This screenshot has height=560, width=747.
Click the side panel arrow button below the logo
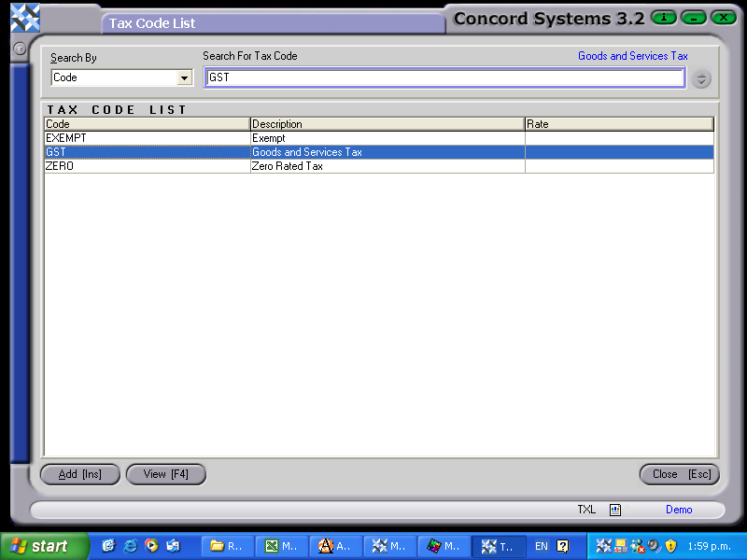[19, 49]
